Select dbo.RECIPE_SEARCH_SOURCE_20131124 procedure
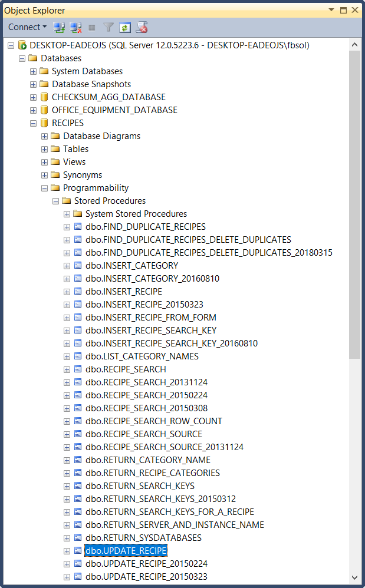Image resolution: width=365 pixels, height=588 pixels. point(165,447)
